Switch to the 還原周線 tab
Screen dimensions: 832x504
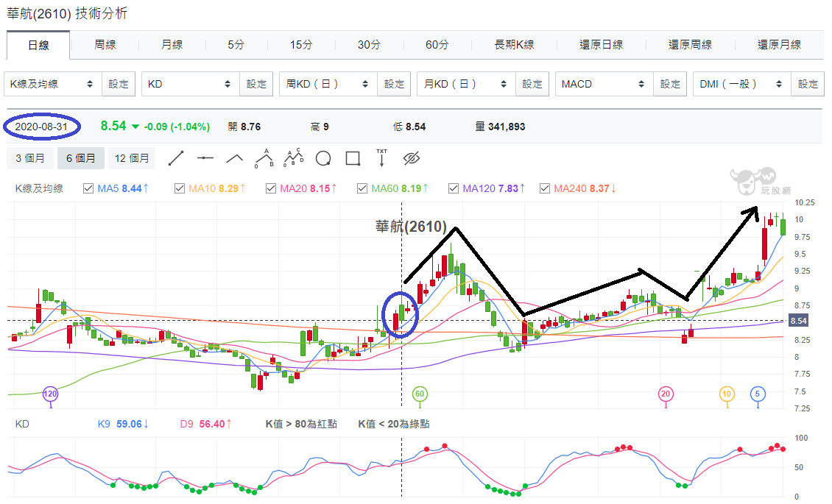691,45
